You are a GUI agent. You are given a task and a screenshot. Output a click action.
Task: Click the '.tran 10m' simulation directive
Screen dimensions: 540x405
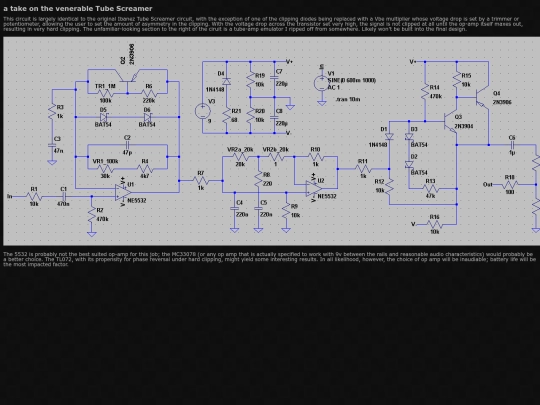click(x=347, y=99)
